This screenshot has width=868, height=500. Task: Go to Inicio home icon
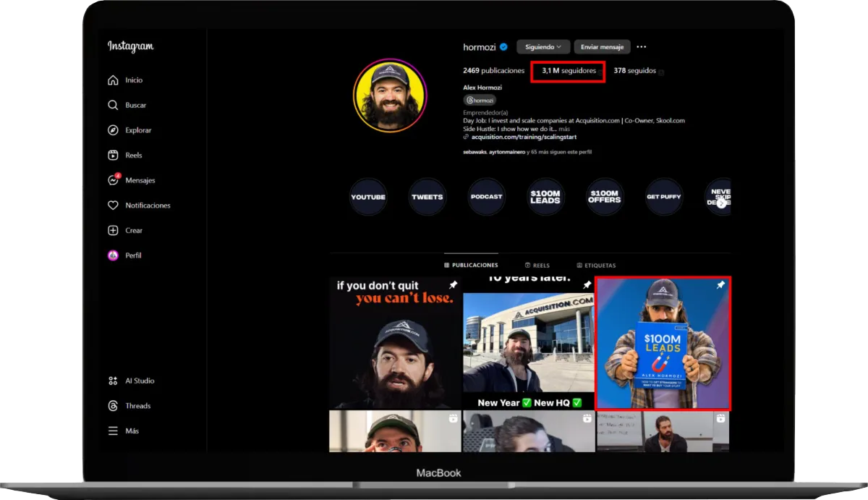coord(113,80)
